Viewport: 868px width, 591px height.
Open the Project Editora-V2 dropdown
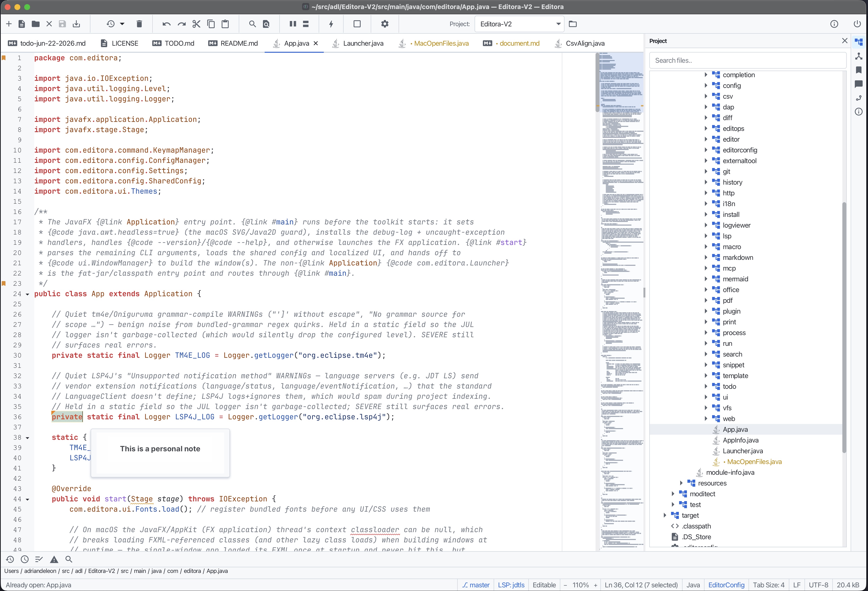point(520,24)
